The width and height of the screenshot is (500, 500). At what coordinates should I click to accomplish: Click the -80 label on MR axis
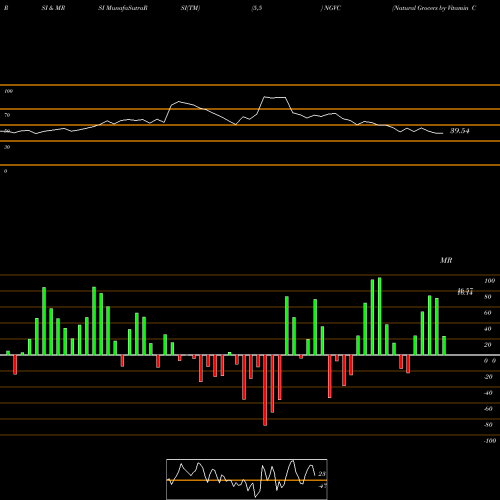tap(488, 425)
